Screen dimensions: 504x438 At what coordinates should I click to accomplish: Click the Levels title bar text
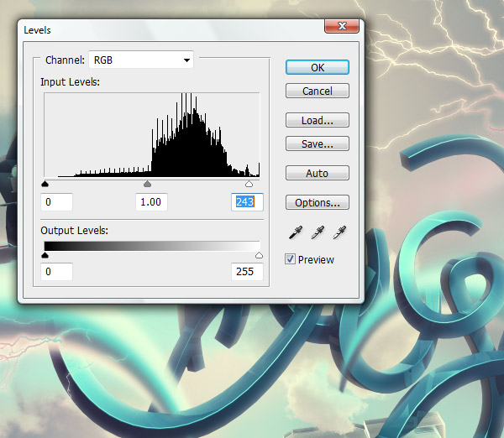37,30
